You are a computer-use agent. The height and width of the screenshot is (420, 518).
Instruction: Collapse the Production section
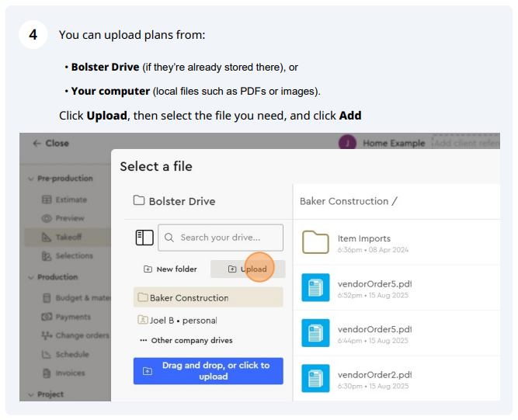54,276
